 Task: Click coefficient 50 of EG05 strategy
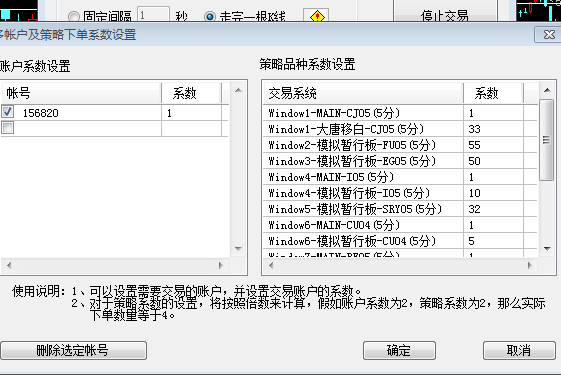[x=493, y=161]
